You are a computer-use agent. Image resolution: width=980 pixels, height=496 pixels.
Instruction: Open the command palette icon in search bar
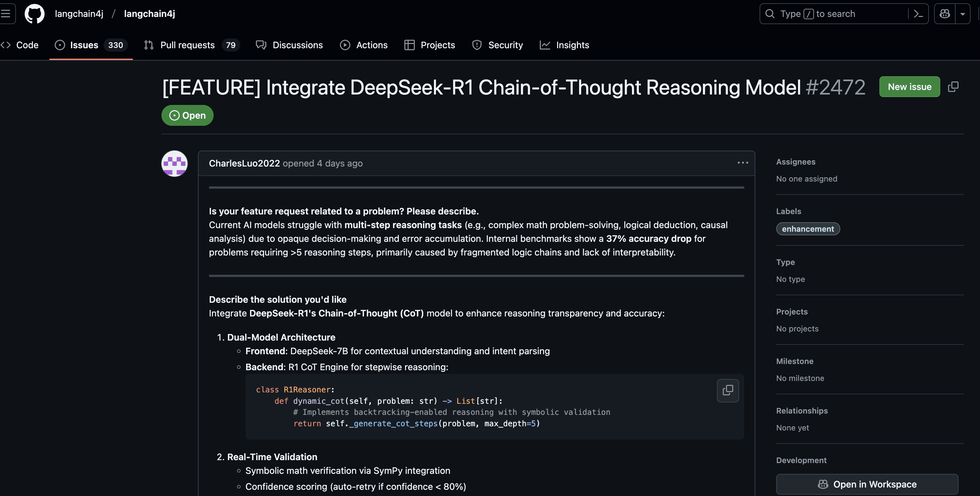pos(918,14)
